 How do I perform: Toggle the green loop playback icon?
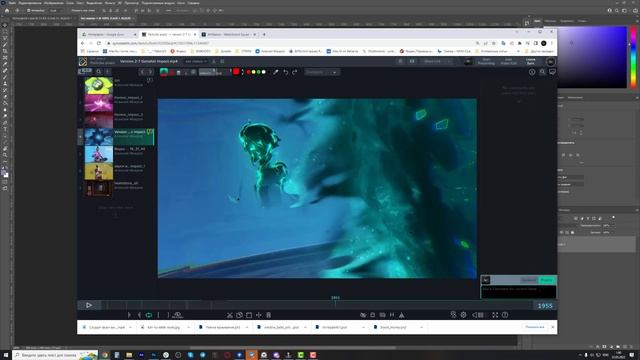[149, 315]
